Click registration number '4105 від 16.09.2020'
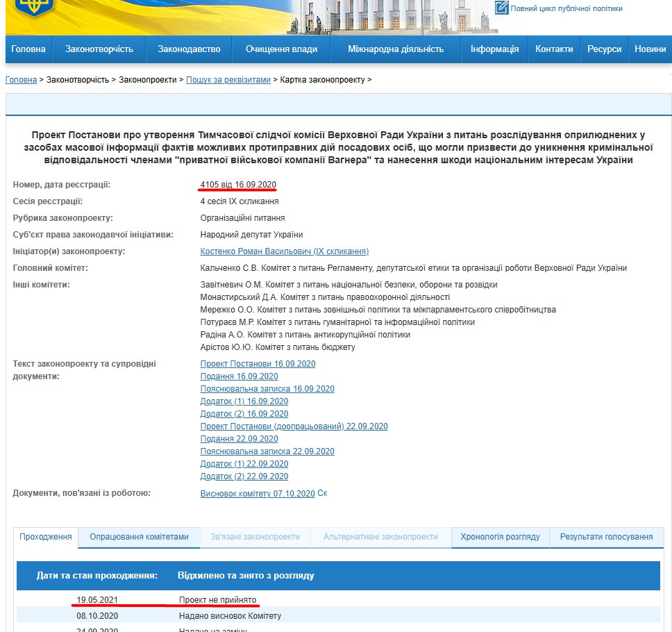The width and height of the screenshot is (672, 632). (x=238, y=185)
